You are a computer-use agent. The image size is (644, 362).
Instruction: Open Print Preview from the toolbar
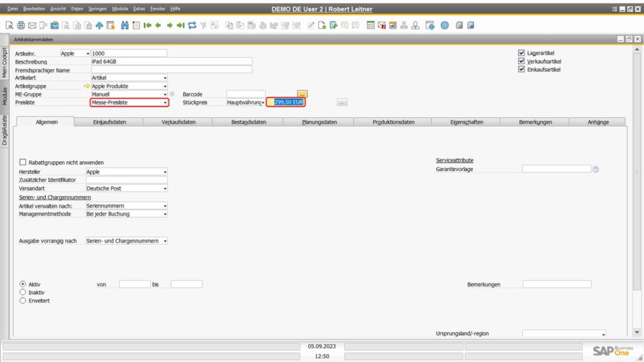[9, 25]
